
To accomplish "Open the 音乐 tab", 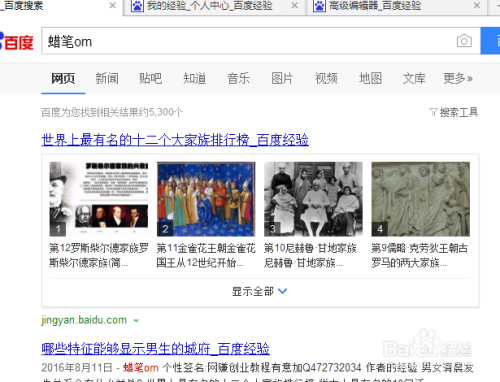I will 238,79.
